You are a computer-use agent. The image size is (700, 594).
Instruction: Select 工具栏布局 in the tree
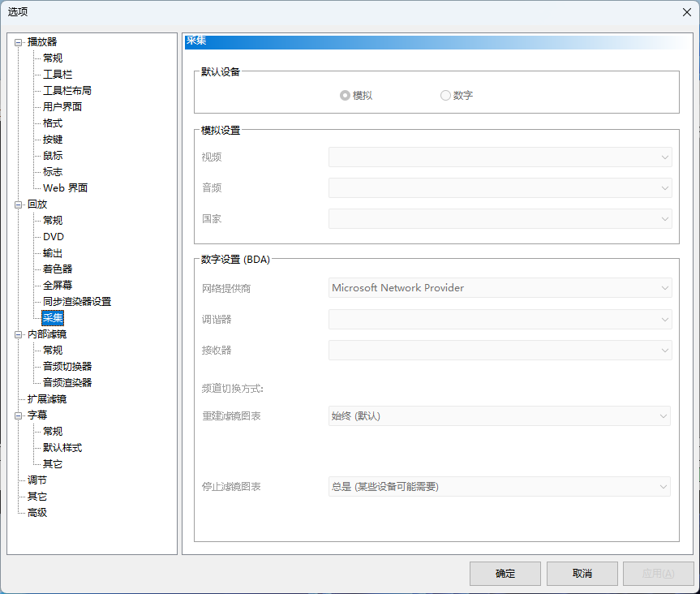67,91
